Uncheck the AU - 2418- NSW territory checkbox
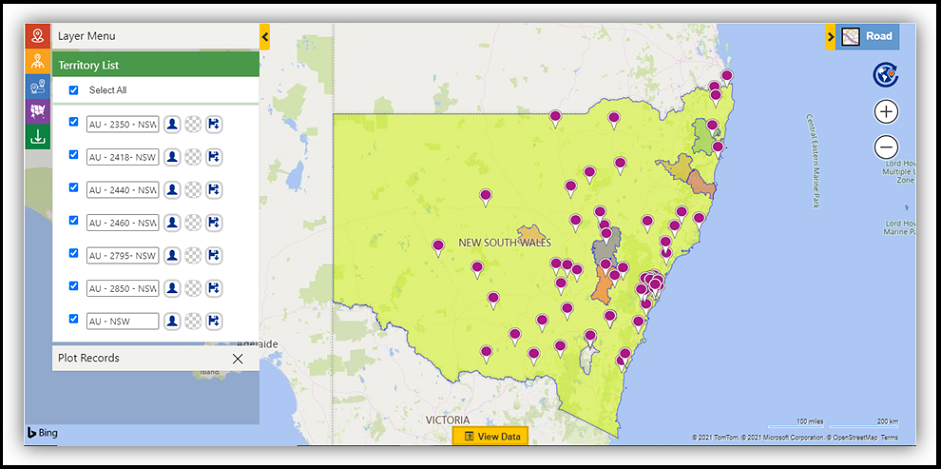Viewport: 941px width, 469px height. pos(74,155)
